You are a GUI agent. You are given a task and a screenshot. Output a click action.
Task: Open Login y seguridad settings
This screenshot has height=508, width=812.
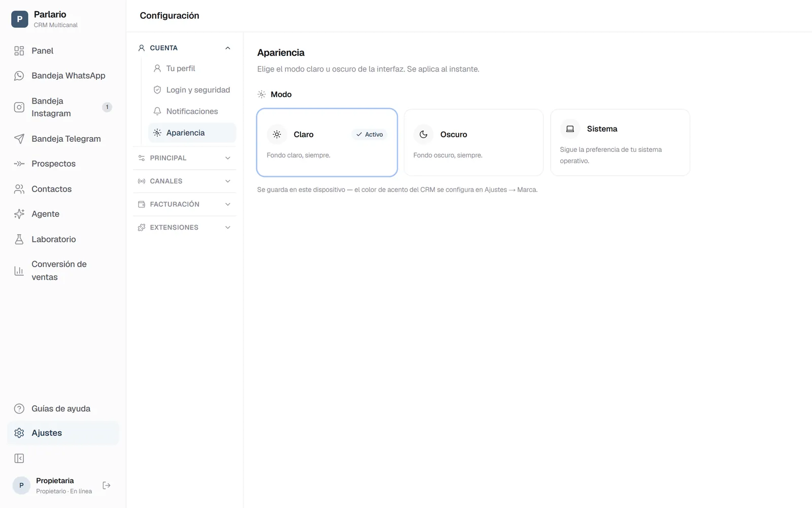(192, 90)
